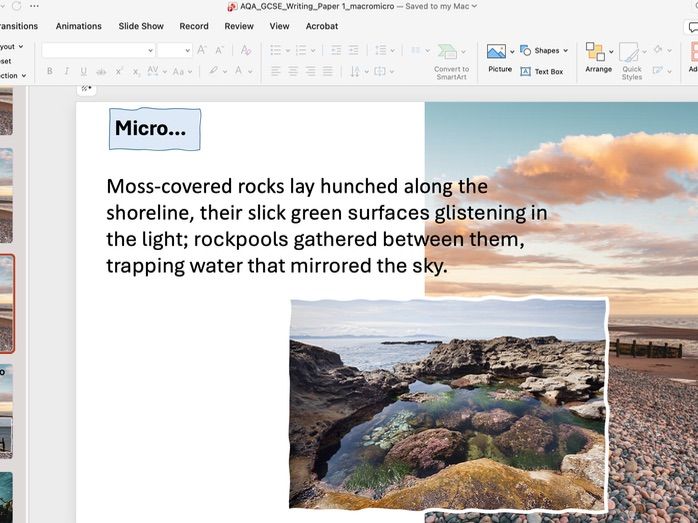Screen dimensions: 698x523
Task: Expand Arrange dropdown arrow
Action: [x=611, y=52]
